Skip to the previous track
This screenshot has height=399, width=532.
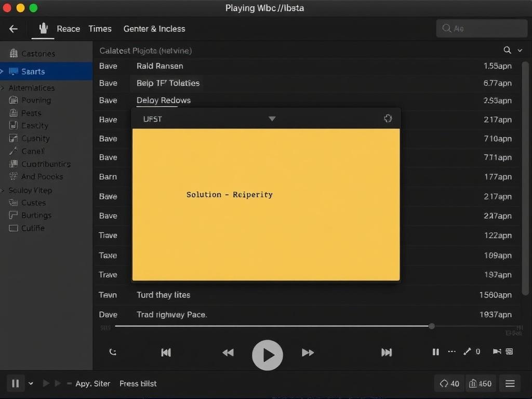coord(166,353)
